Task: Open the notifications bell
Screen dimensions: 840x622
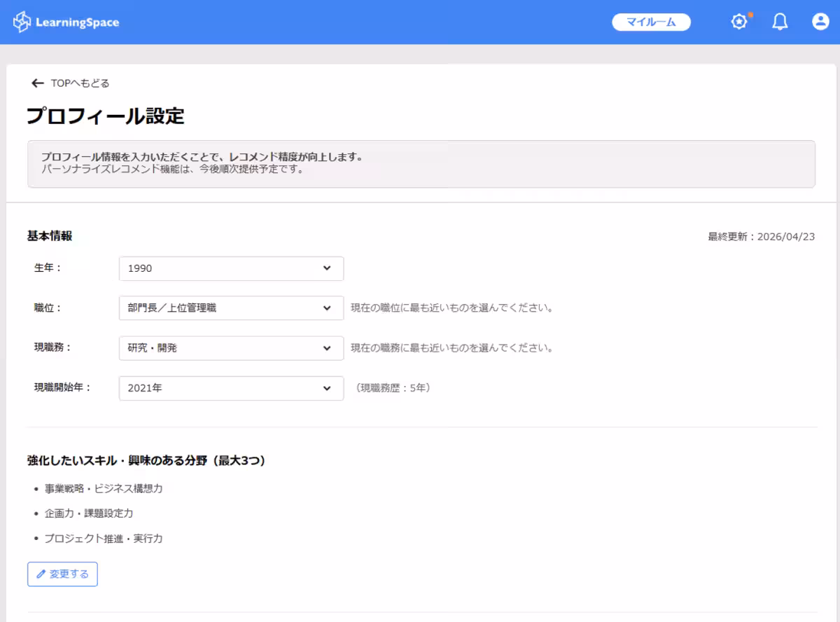Action: [780, 22]
